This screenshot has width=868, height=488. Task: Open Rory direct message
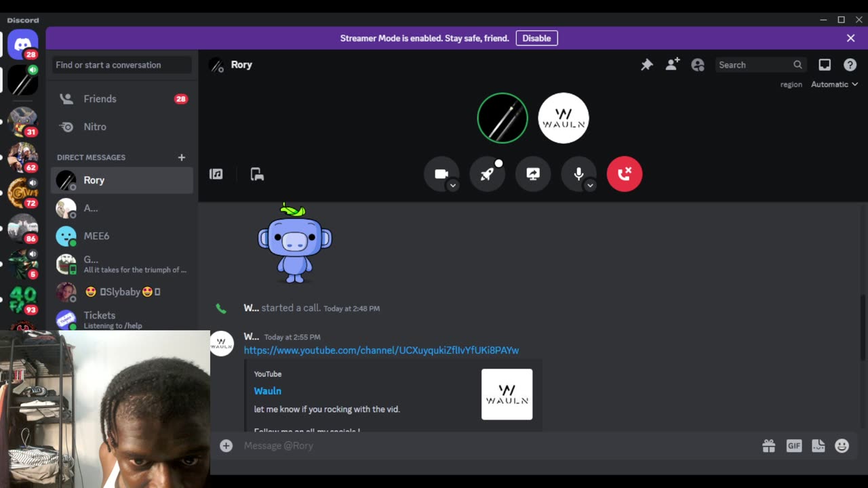[122, 180]
